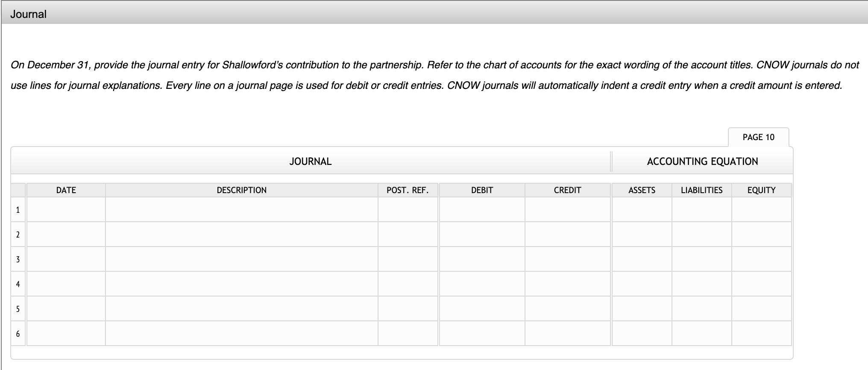Click the DESCRIPTION column header
Viewport: 868px width, 370px height.
point(242,190)
